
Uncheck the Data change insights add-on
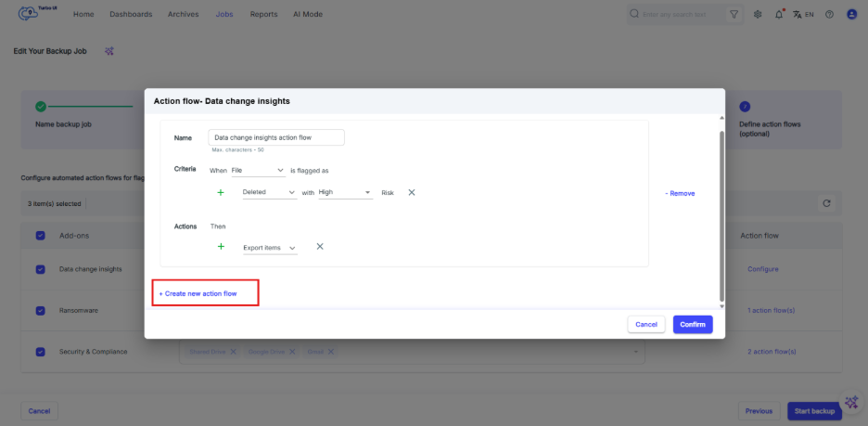[40, 269]
